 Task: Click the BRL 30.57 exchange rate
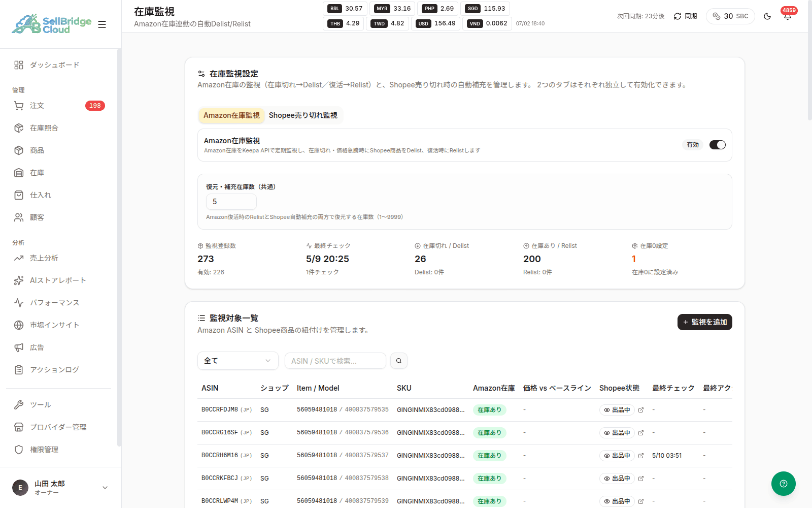(x=345, y=9)
